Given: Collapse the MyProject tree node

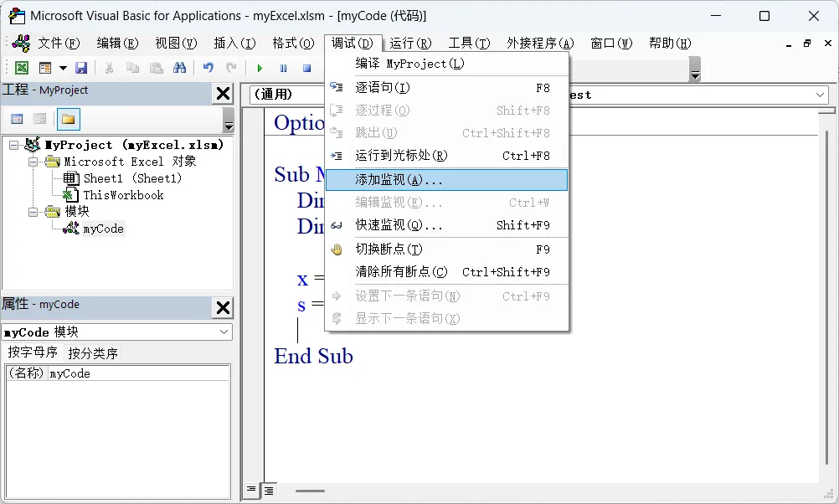Looking at the screenshot, I should pos(14,145).
